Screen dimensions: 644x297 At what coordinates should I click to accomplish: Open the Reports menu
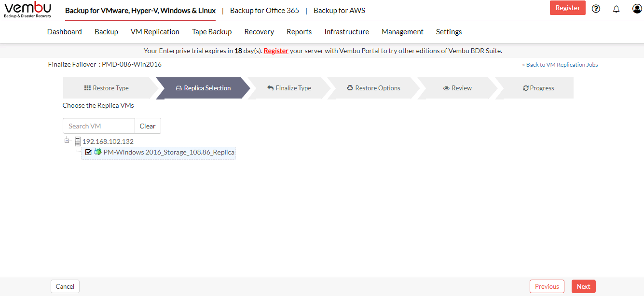(299, 32)
